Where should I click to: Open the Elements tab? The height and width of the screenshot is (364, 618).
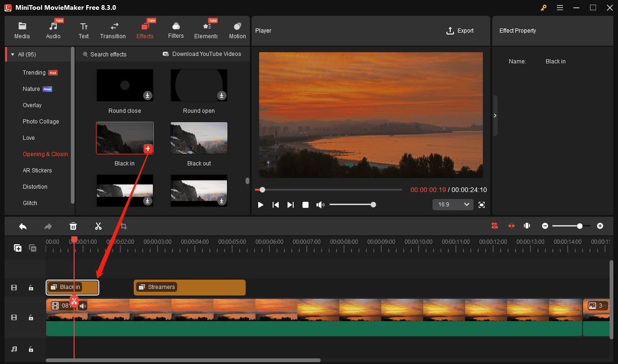(206, 31)
